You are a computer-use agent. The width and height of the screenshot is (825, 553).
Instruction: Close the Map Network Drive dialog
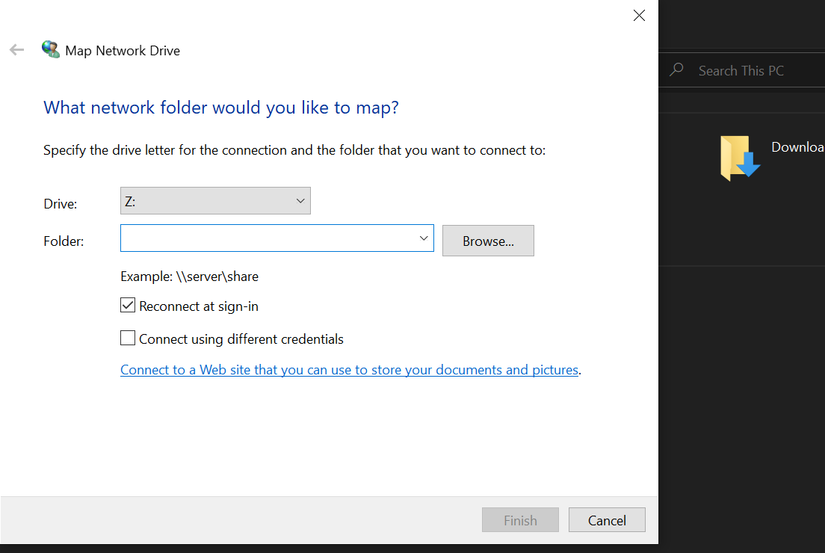[639, 15]
